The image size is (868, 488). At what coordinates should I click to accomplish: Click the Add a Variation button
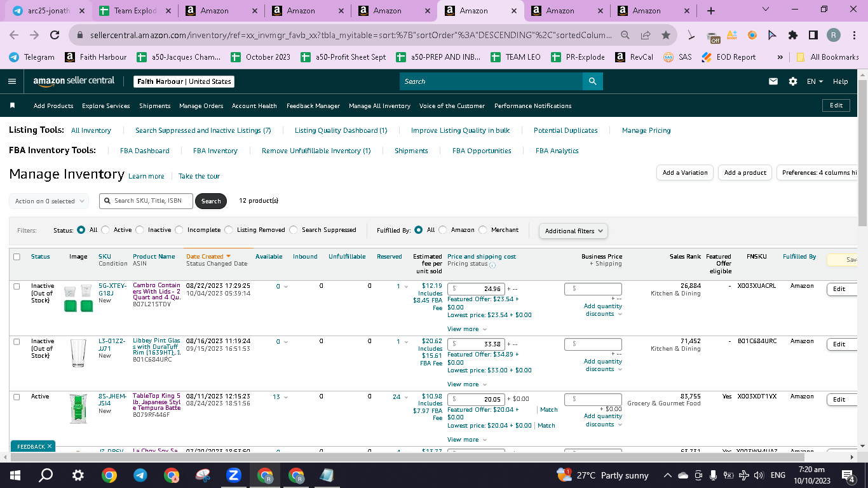685,172
